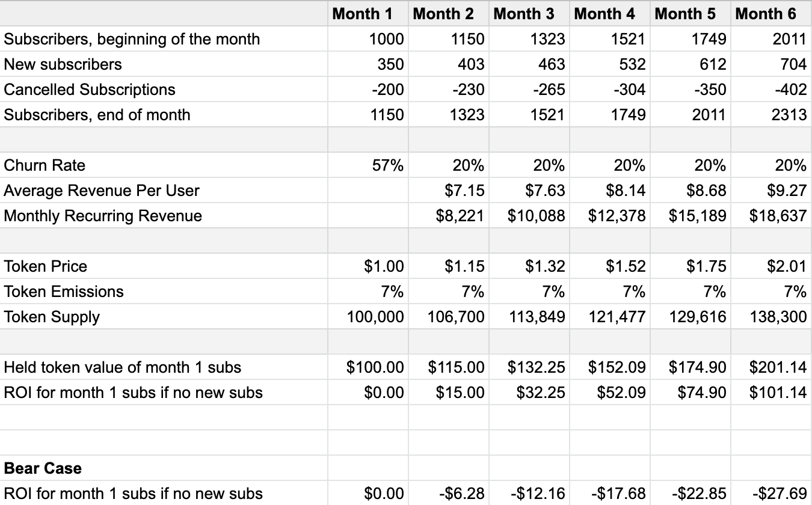Select the 'Bear Case' heading cell
Viewport: 812px width, 505px height.
[43, 468]
